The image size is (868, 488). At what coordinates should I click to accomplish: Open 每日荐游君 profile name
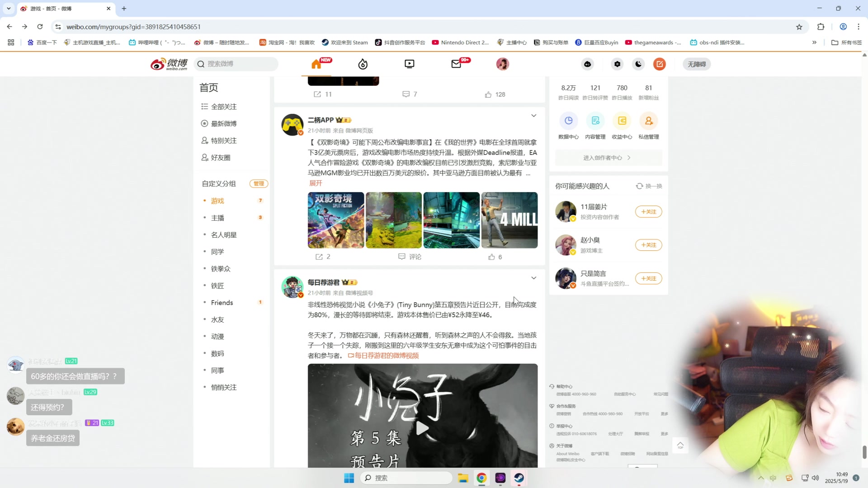(x=323, y=282)
